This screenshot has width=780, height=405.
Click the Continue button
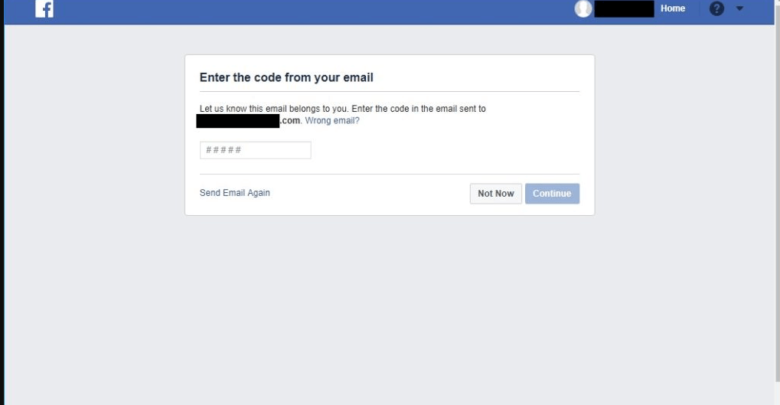(x=552, y=194)
